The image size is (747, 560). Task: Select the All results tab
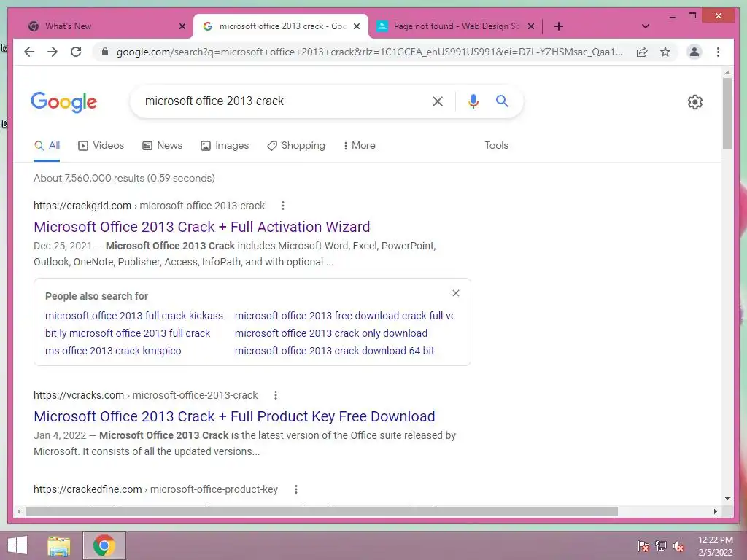point(47,146)
